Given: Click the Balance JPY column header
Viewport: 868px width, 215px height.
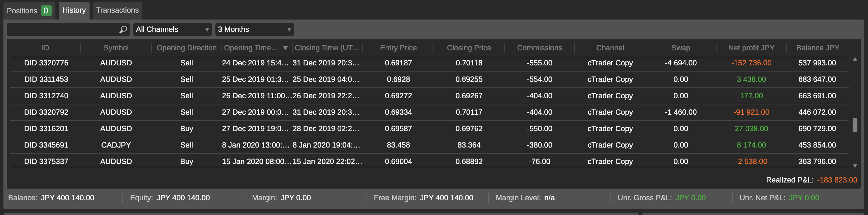Looking at the screenshot, I should tap(817, 48).
